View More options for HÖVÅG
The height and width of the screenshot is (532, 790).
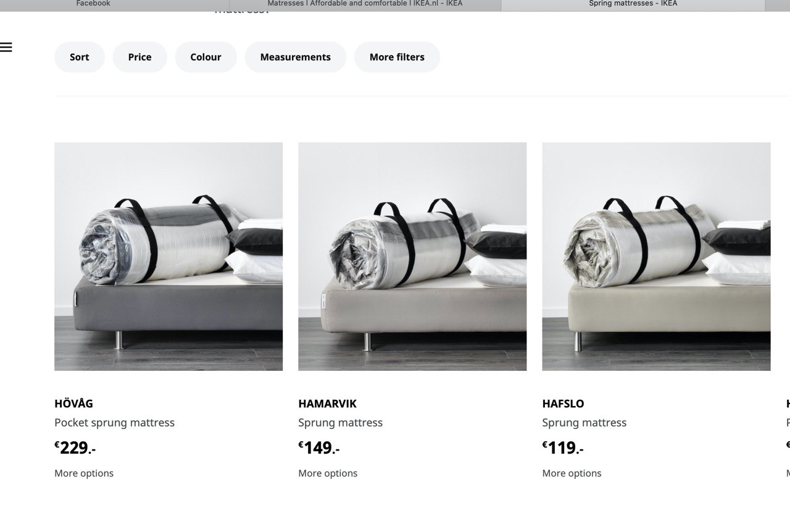[x=84, y=473]
